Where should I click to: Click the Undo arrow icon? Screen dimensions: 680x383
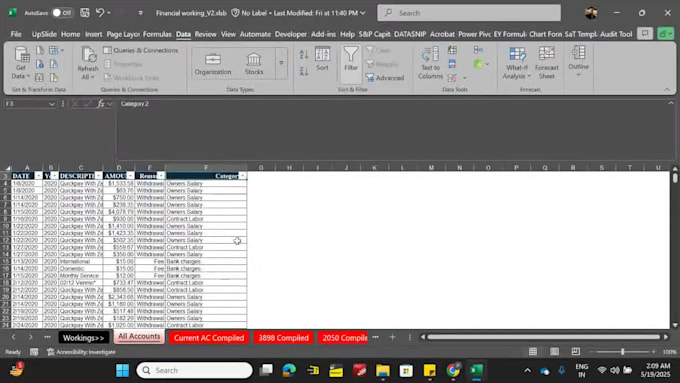100,13
